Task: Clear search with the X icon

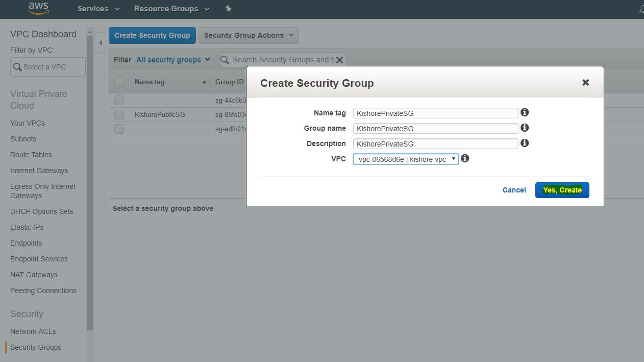Action: [339, 60]
